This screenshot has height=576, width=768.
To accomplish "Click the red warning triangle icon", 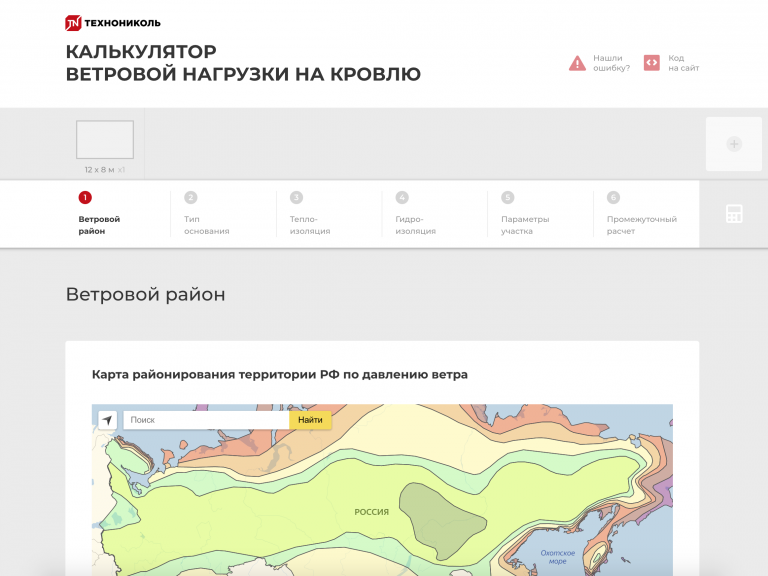I will coord(577,63).
